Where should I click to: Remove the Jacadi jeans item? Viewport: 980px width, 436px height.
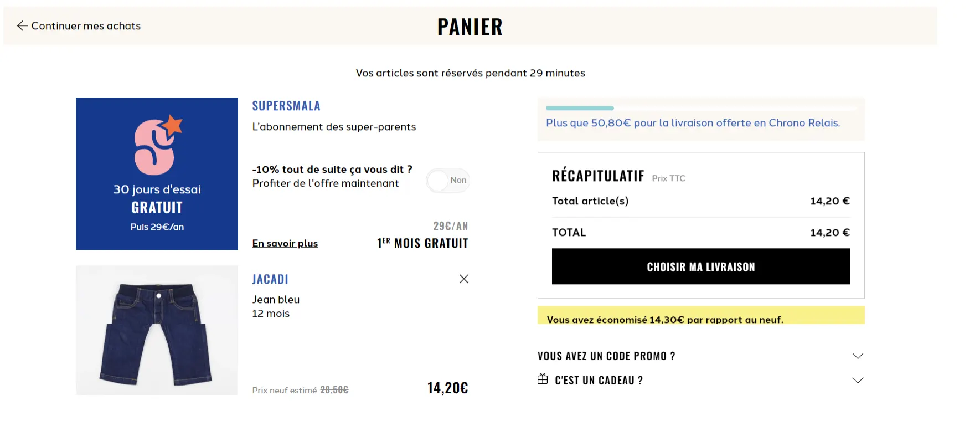464,279
